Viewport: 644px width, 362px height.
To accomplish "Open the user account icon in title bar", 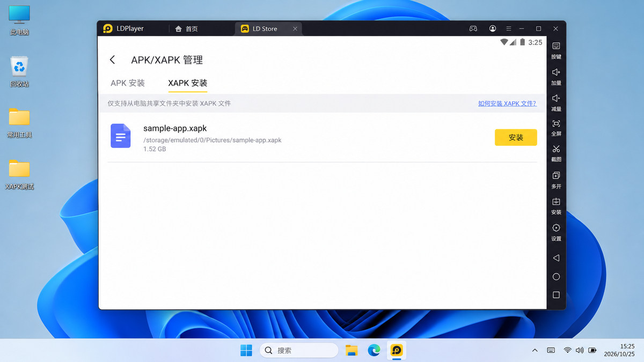I will [493, 28].
